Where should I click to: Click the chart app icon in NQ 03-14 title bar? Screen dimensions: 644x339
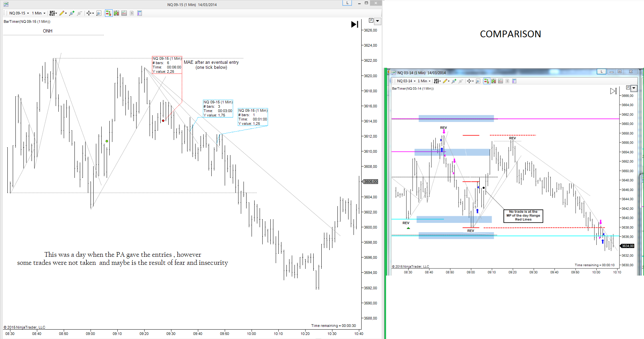[393, 72]
